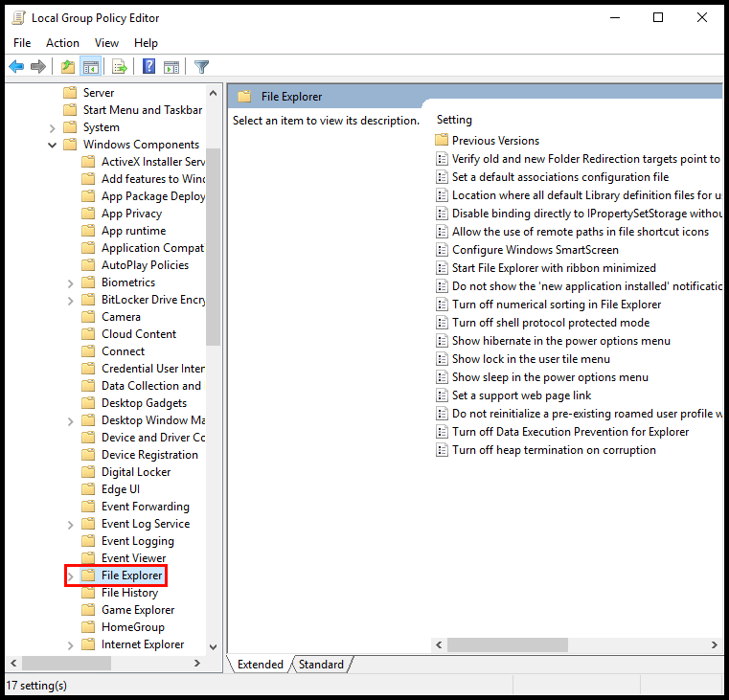Image resolution: width=729 pixels, height=700 pixels.
Task: Click the Back arrow toolbar icon
Action: (x=16, y=67)
